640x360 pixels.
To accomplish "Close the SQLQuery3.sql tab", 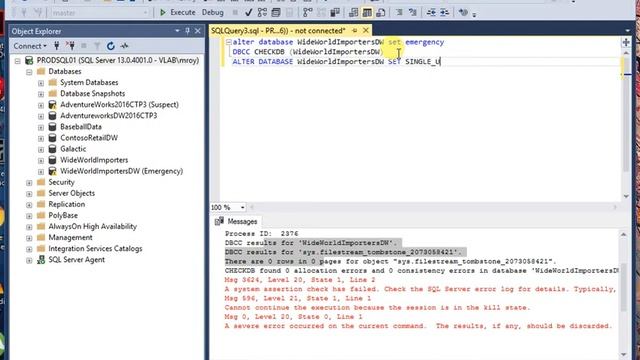I will point(366,31).
